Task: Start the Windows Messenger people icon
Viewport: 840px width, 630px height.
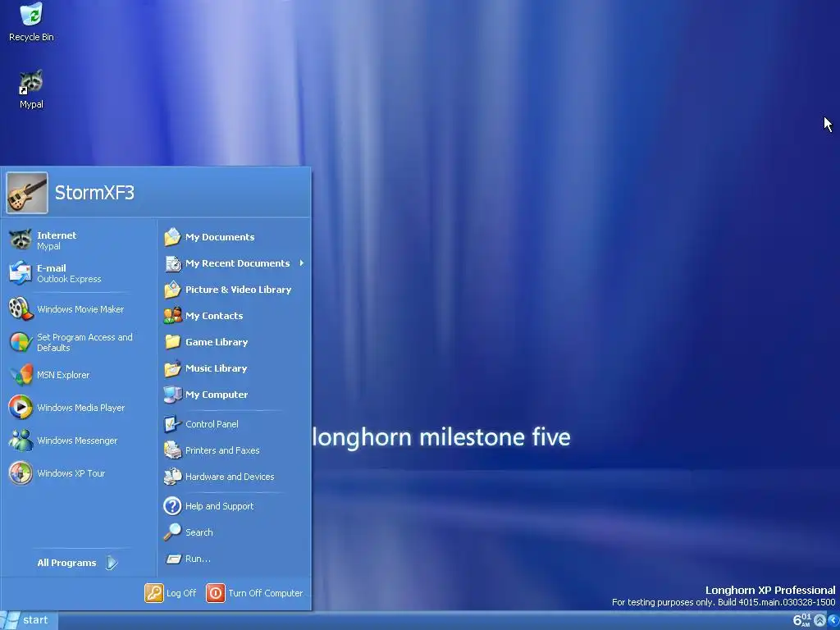Action: click(x=21, y=441)
